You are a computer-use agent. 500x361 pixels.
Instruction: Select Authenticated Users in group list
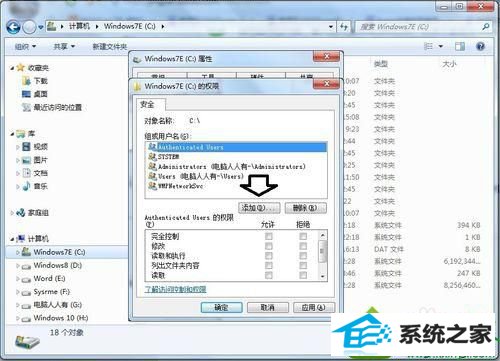[x=237, y=147]
